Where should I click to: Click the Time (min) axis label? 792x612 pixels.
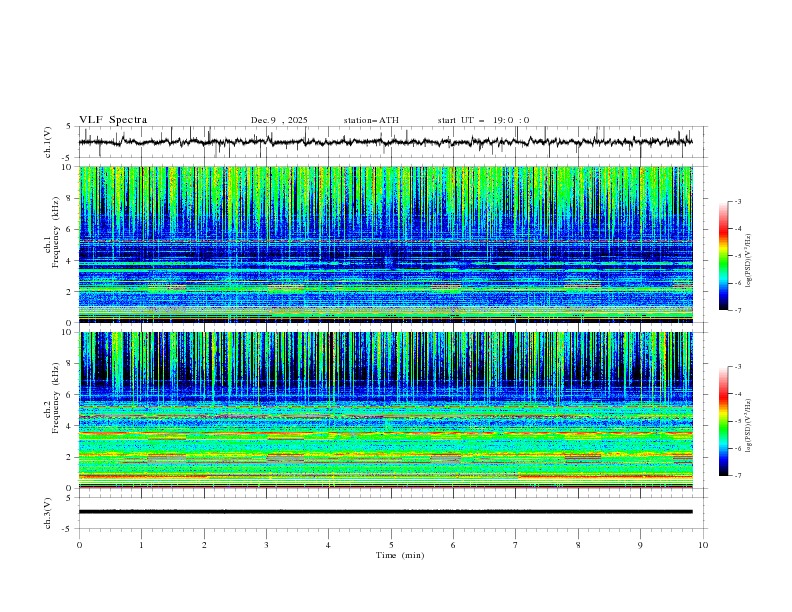(401, 554)
